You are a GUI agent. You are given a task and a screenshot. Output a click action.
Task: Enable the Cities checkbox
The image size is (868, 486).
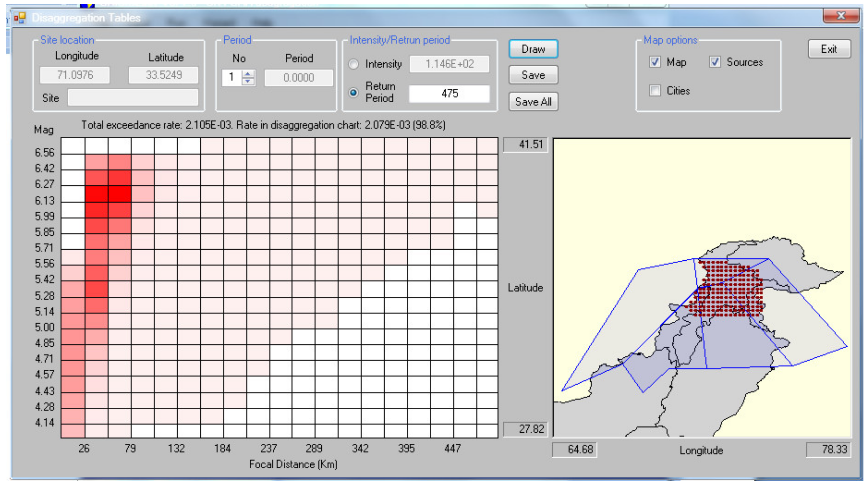coord(654,90)
